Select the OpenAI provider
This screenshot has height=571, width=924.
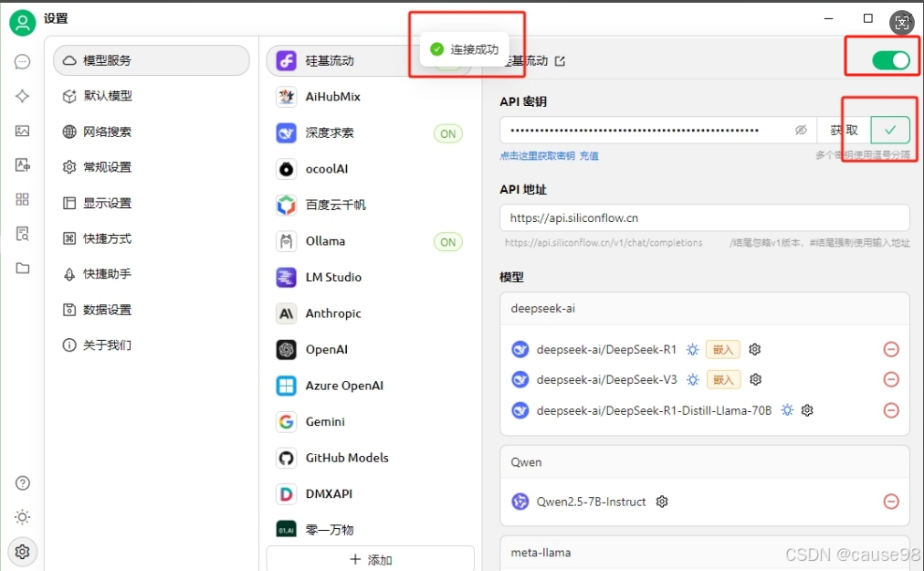click(369, 350)
